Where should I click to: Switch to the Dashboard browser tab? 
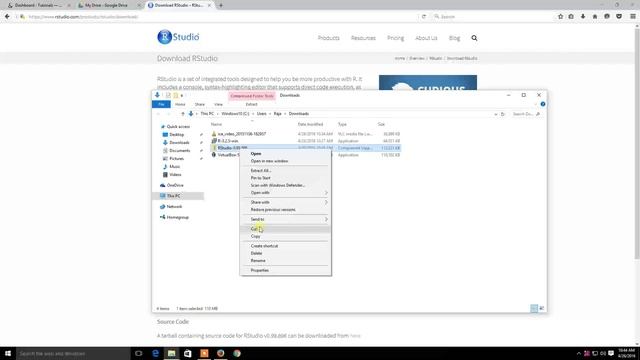[x=38, y=5]
